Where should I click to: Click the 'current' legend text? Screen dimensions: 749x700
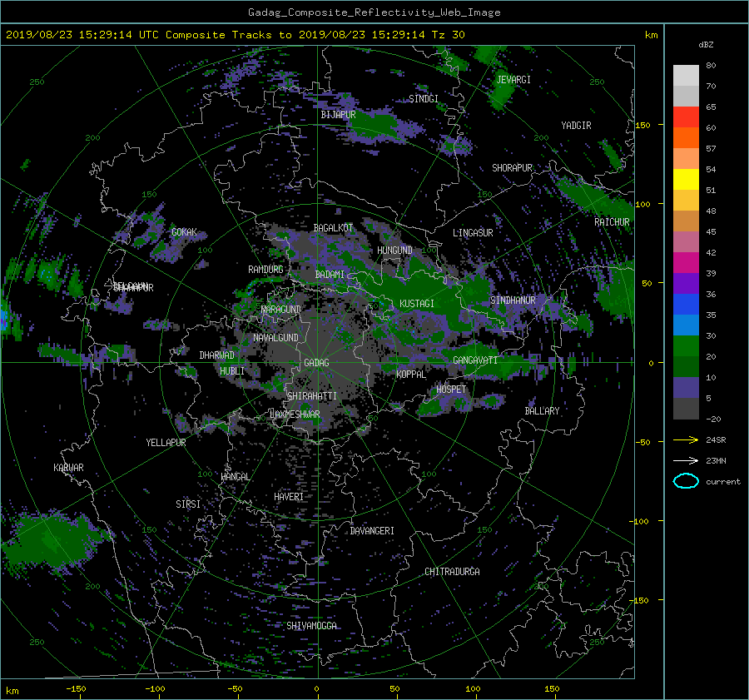(x=723, y=482)
